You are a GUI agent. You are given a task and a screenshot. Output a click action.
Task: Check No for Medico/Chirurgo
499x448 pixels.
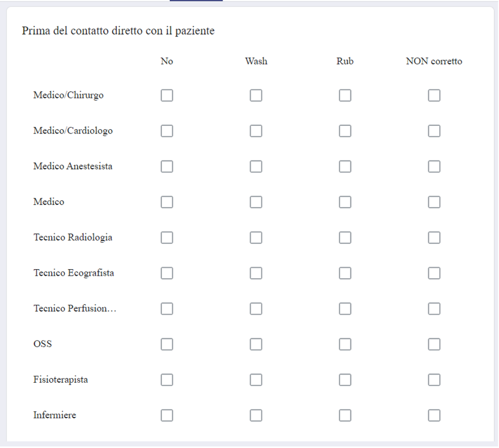[x=167, y=95]
